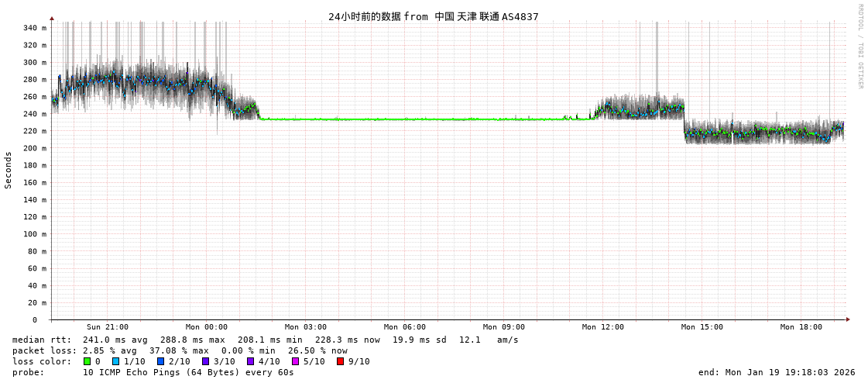The width and height of the screenshot is (868, 383).
Task: Click the 200 m y-axis label
Action: coord(35,148)
